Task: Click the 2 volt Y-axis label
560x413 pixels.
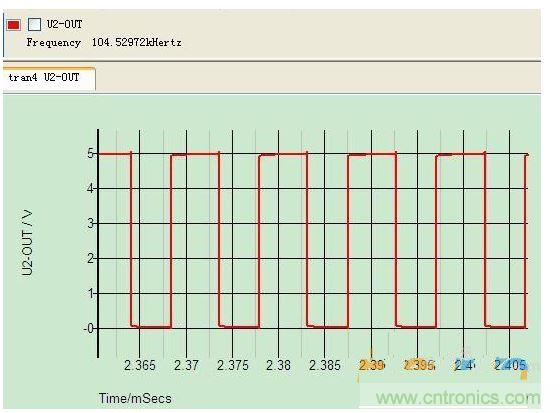Action: (x=90, y=259)
